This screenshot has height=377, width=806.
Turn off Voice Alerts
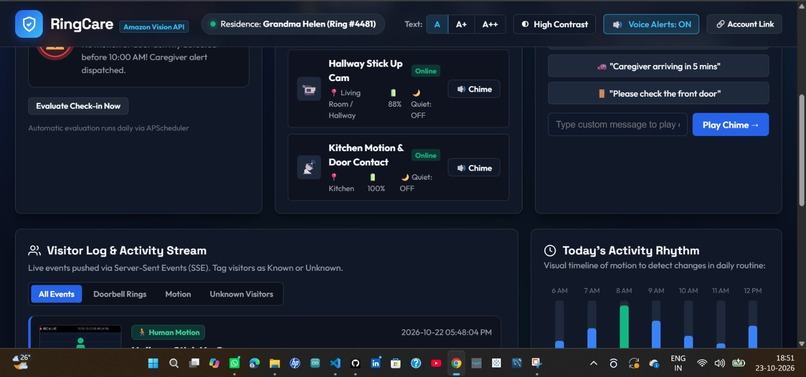pyautogui.click(x=651, y=24)
